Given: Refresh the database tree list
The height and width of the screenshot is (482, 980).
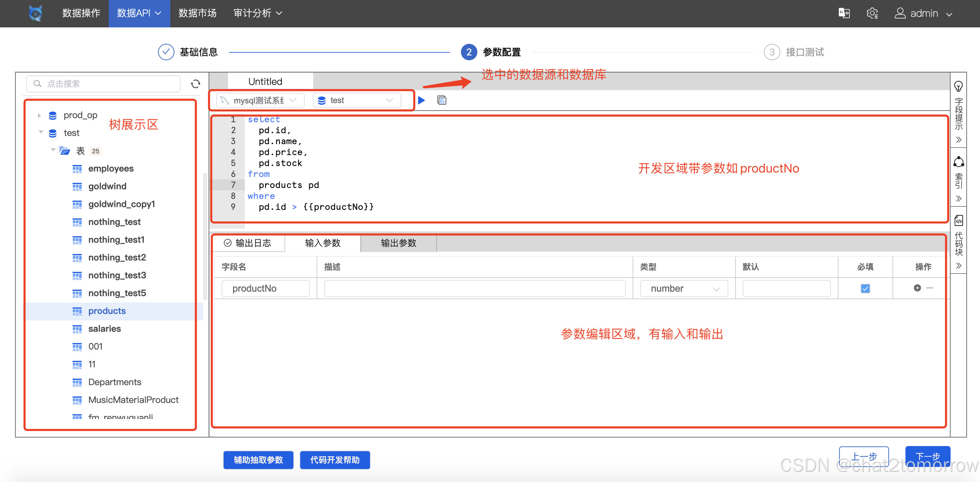Looking at the screenshot, I should point(196,84).
